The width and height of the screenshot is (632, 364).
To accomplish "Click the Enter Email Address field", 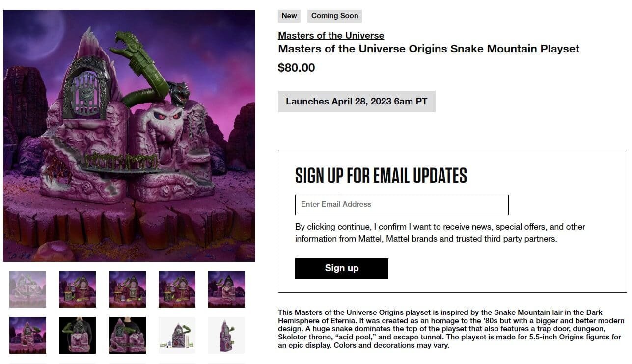I will click(401, 205).
